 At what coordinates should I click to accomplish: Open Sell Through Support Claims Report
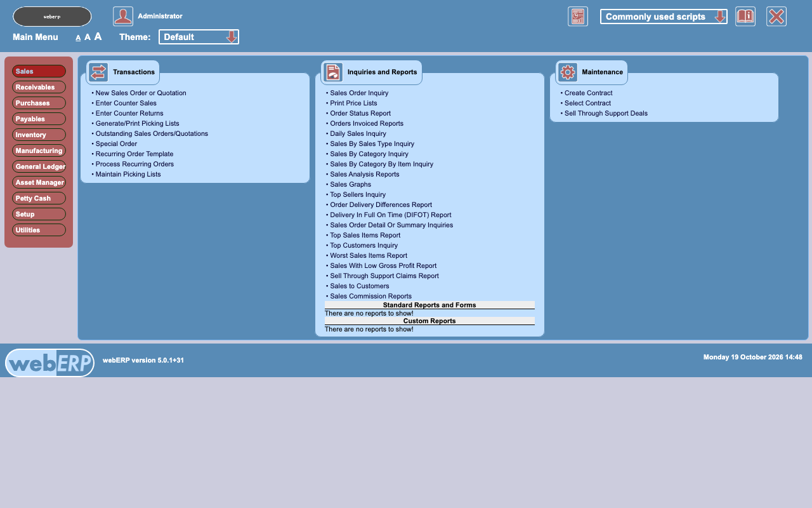[x=384, y=276]
